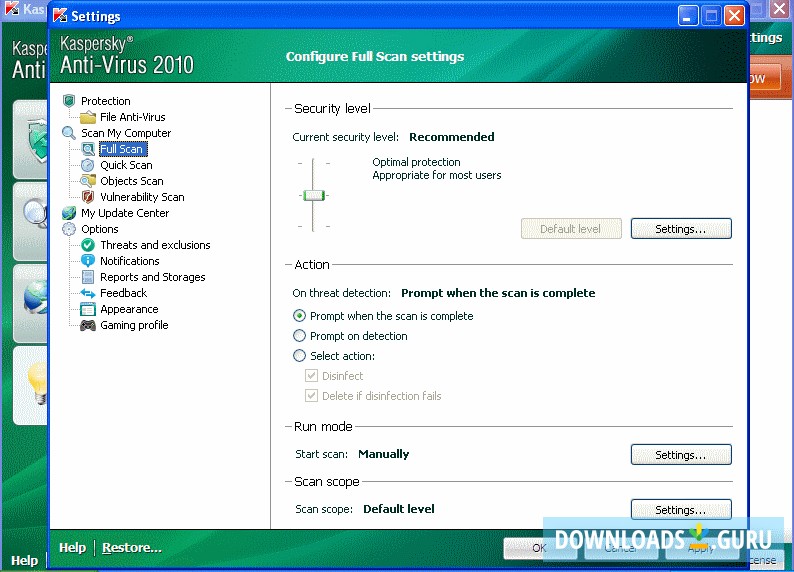794x572 pixels.
Task: Click the Full Scan icon in tree
Action: click(88, 149)
